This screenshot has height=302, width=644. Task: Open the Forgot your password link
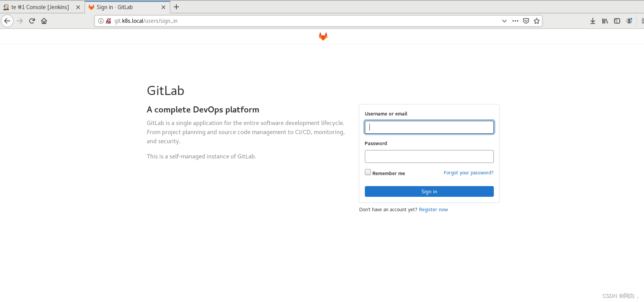point(469,173)
